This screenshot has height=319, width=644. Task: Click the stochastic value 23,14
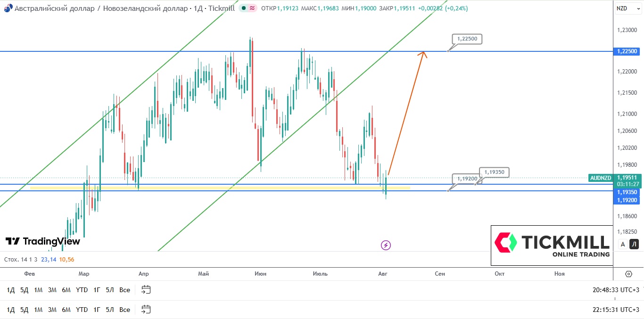click(49, 259)
